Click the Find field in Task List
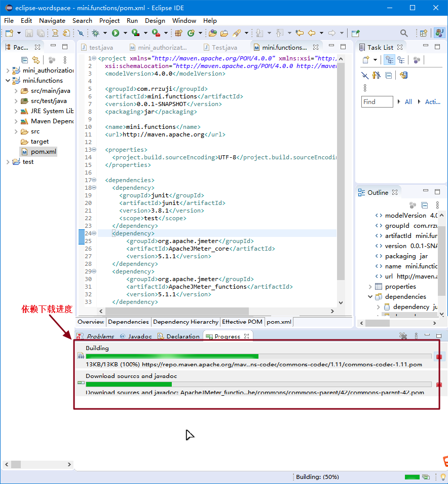Viewport: 448px width, 484px height. tap(377, 102)
